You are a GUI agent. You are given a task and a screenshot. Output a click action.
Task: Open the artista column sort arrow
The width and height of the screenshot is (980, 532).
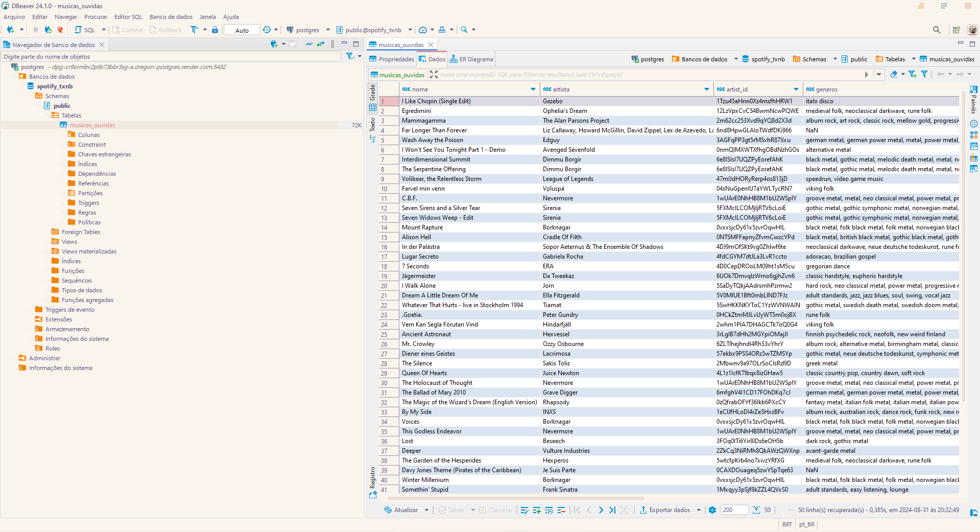coord(707,89)
